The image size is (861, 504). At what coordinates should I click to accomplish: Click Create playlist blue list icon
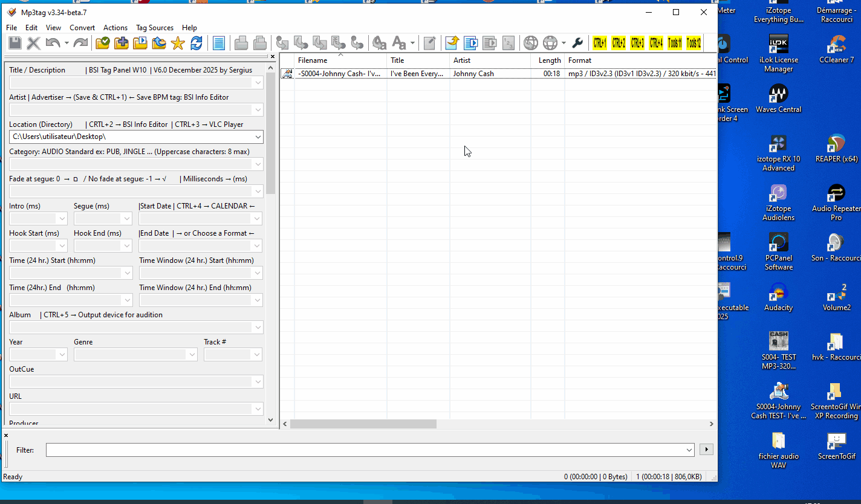click(471, 43)
